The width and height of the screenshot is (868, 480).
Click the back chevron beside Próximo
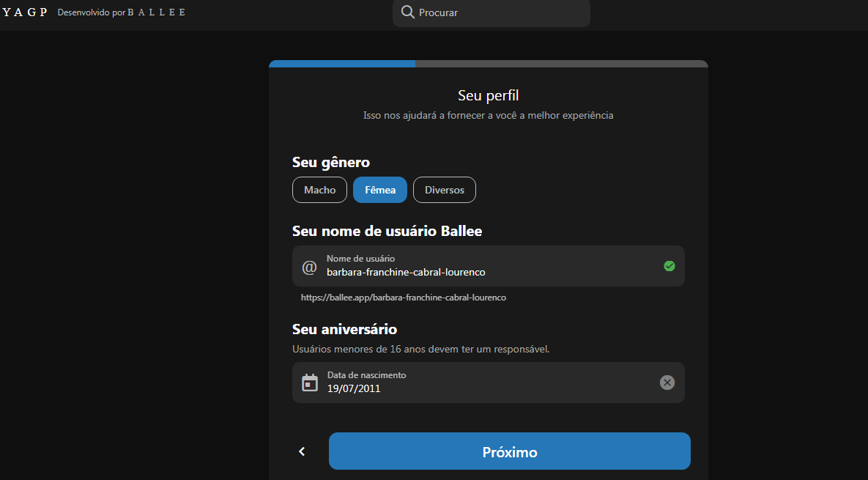(x=302, y=451)
